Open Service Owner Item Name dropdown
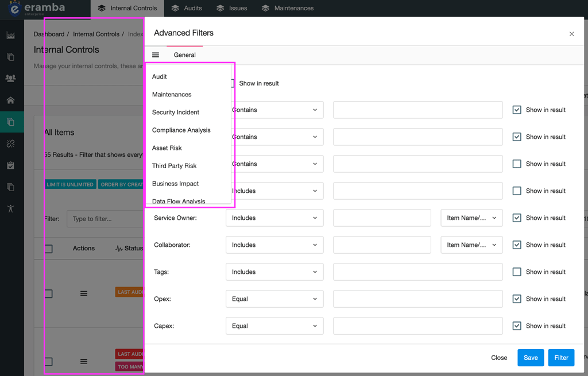Viewport: 588px width, 376px height. pos(472,218)
